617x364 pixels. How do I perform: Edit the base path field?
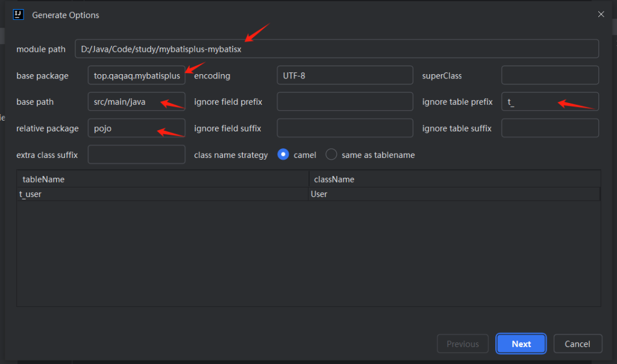[136, 102]
